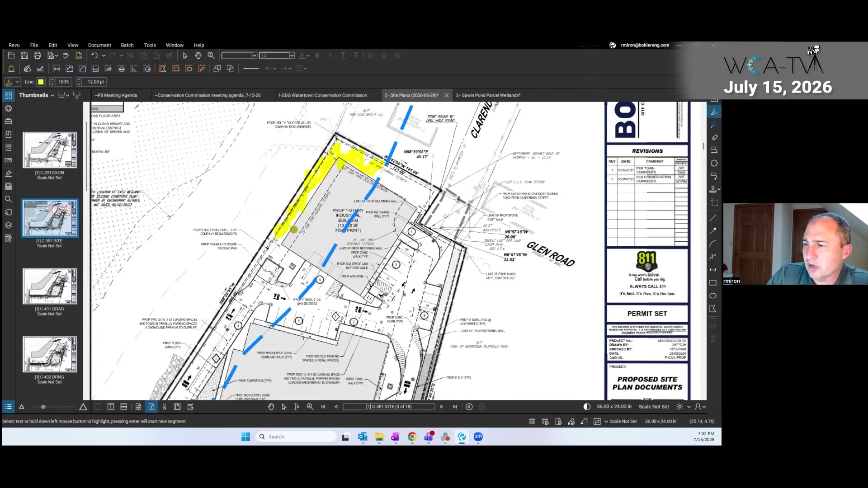Image resolution: width=868 pixels, height=488 pixels.
Task: Toggle show grid in status bar
Action: pyautogui.click(x=532, y=422)
